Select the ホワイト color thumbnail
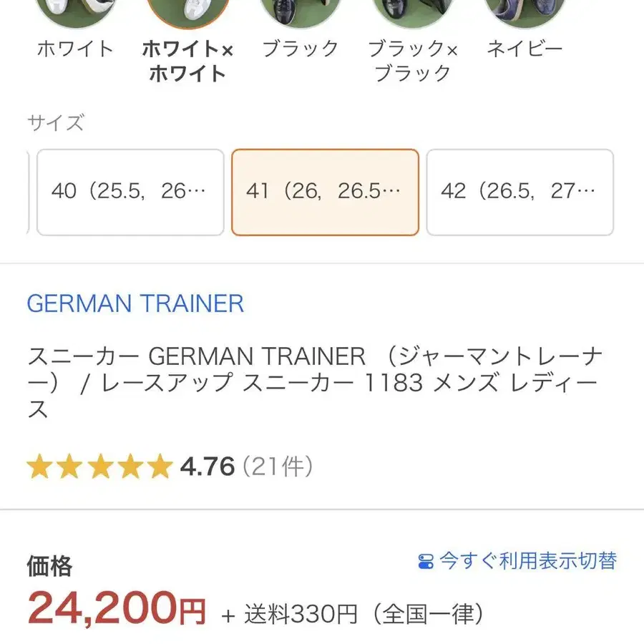 (74, 11)
